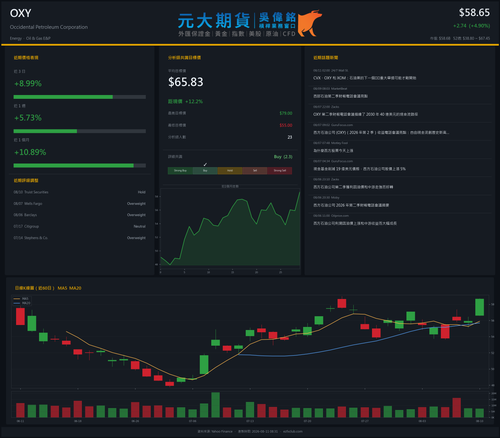Click the OXY ticker symbol heading
Screen dimensions: 500x438
pos(20,13)
